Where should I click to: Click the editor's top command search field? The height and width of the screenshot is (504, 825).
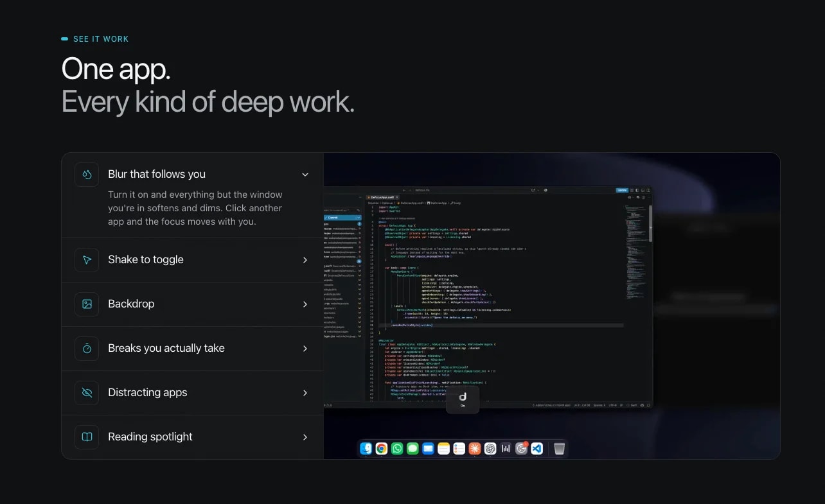click(471, 190)
